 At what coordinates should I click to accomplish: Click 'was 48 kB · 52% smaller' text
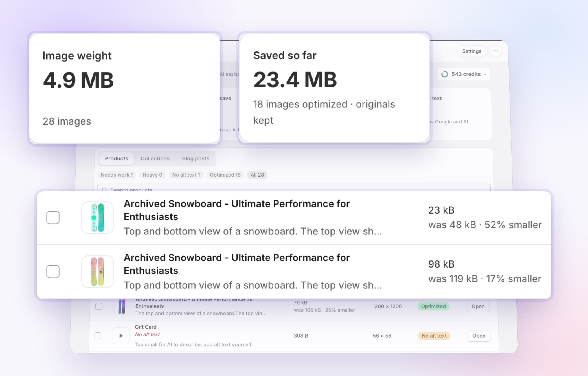coord(485,225)
